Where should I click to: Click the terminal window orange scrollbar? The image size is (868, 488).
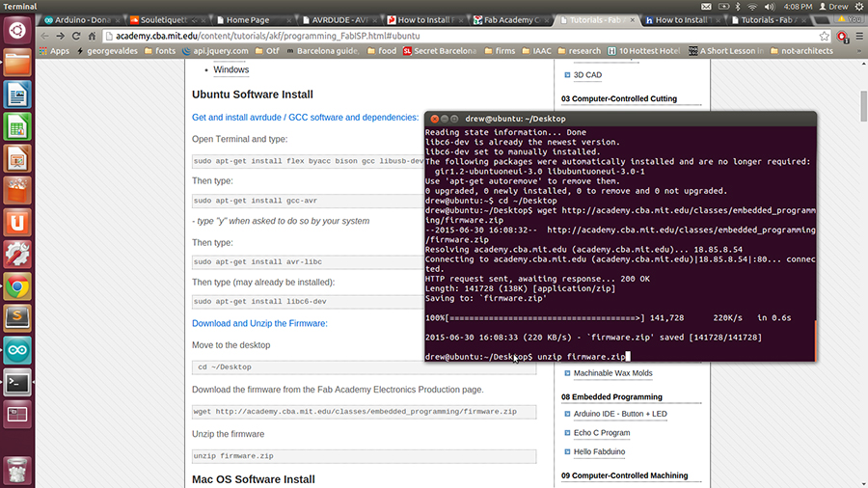[x=815, y=340]
